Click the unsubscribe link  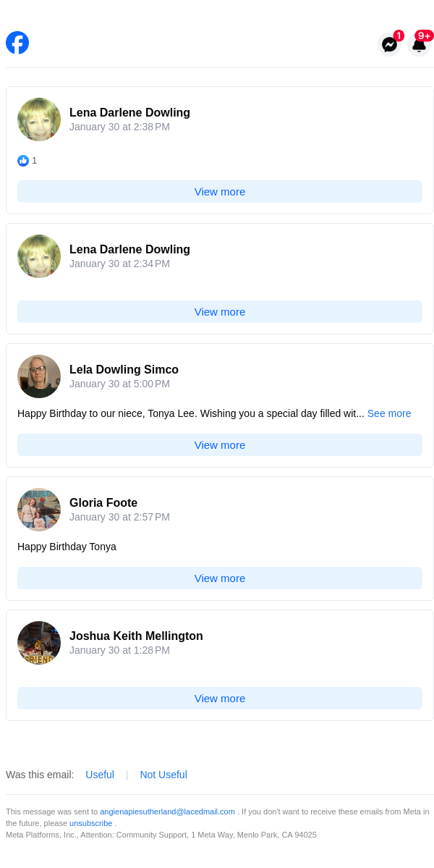point(90,823)
